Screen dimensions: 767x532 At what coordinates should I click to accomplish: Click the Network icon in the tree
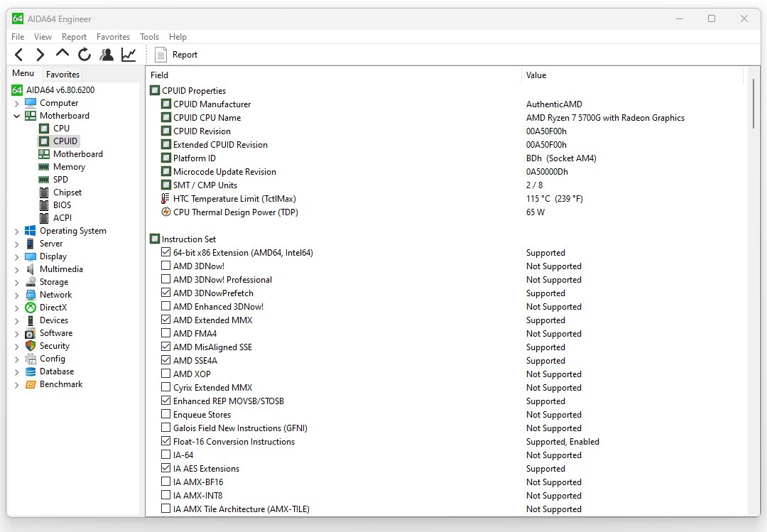31,295
